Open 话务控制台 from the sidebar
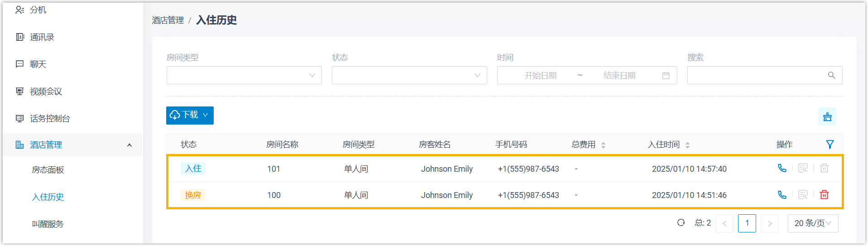The image size is (868, 246). coord(50,119)
